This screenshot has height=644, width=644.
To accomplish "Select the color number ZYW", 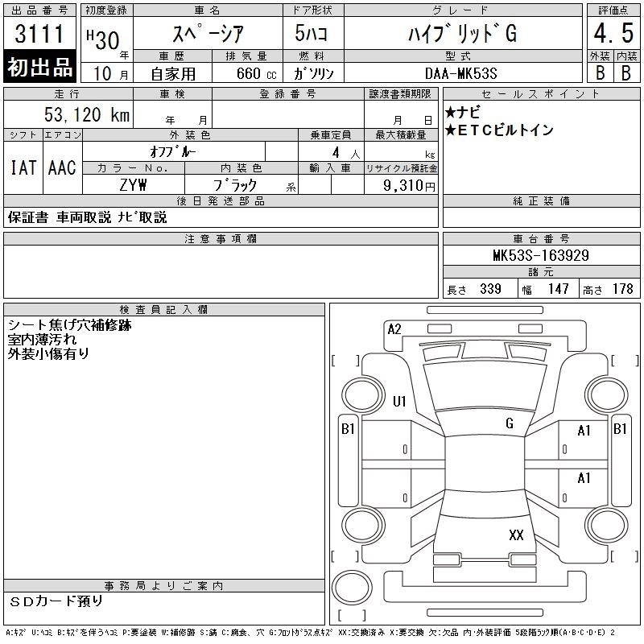I will pos(133,185).
